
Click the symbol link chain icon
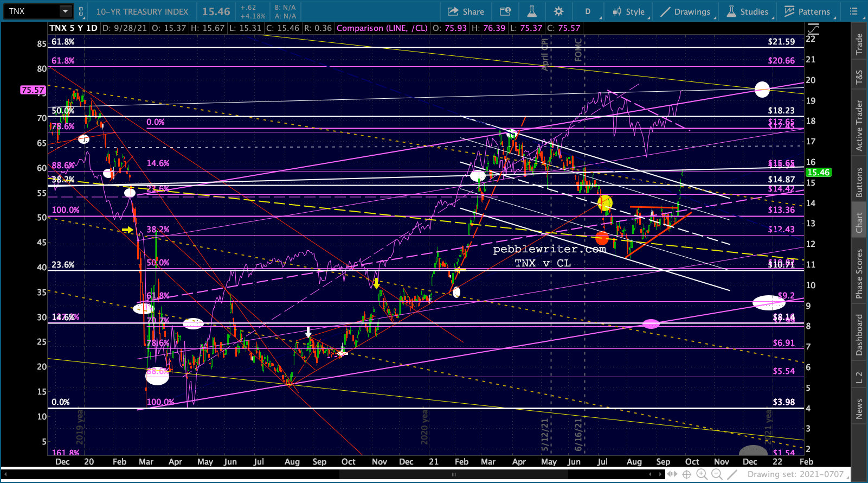[x=81, y=11]
